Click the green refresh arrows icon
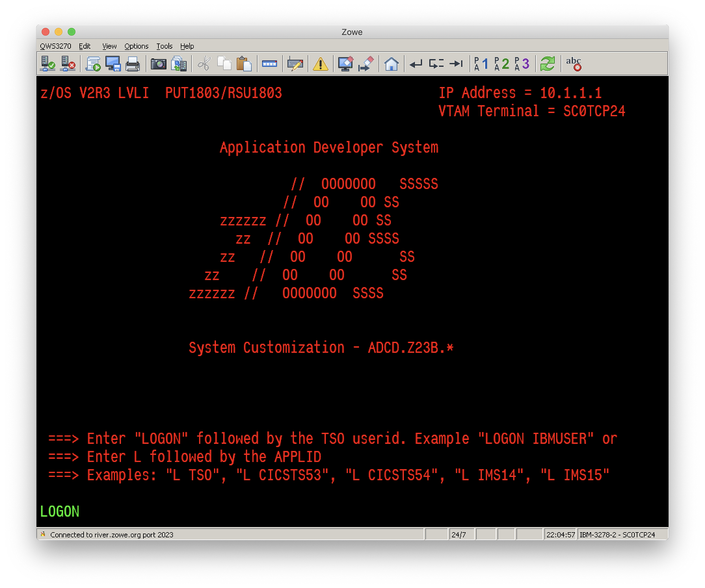 tap(547, 64)
